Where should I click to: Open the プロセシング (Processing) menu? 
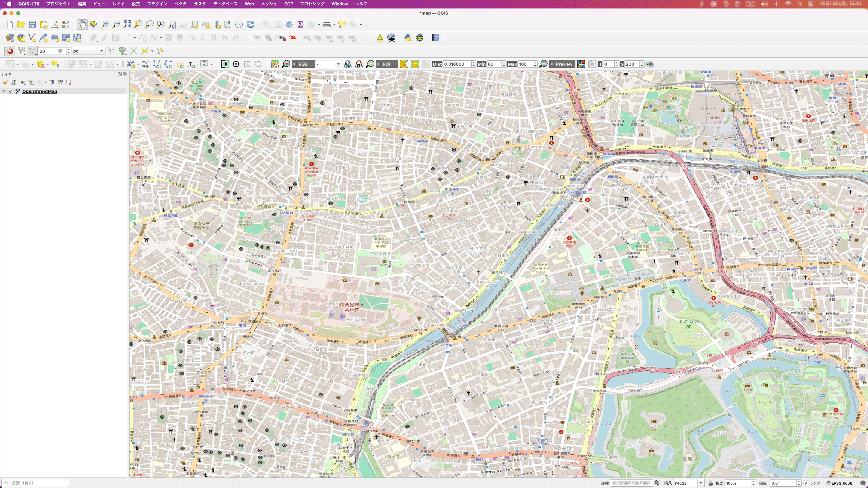(312, 4)
